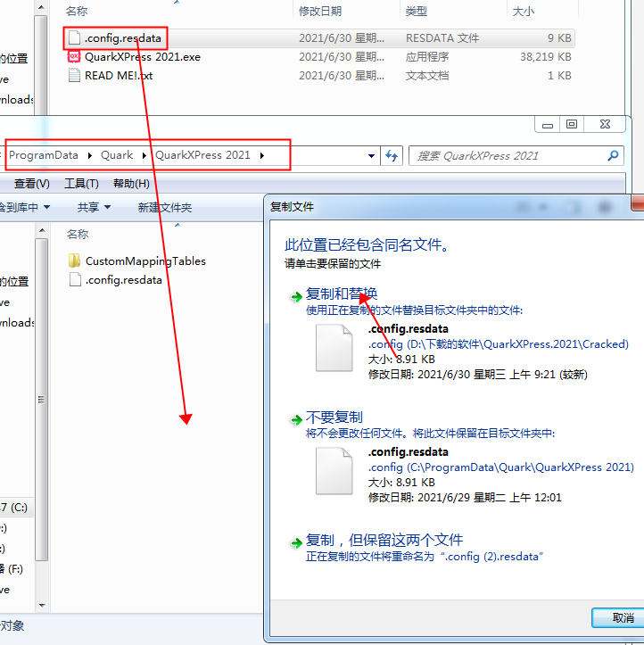This screenshot has height=645, width=644.
Task: Choose 复制和替换 option
Action: point(342,294)
